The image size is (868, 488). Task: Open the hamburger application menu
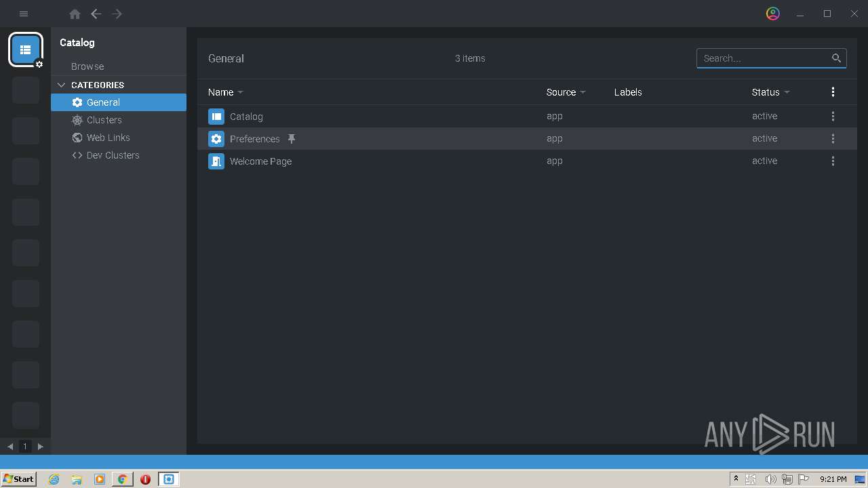point(24,14)
